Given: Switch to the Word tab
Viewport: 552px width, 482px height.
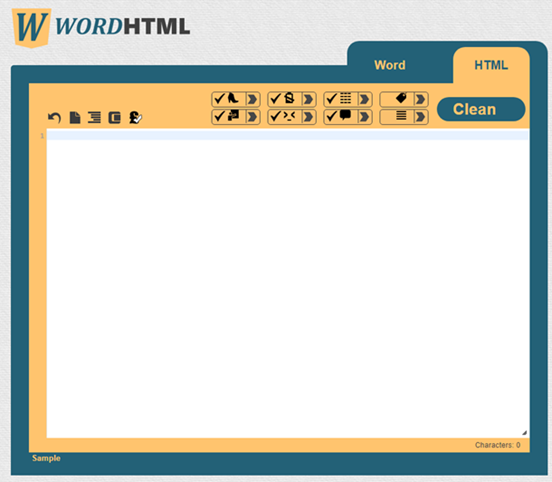Looking at the screenshot, I should point(390,65).
